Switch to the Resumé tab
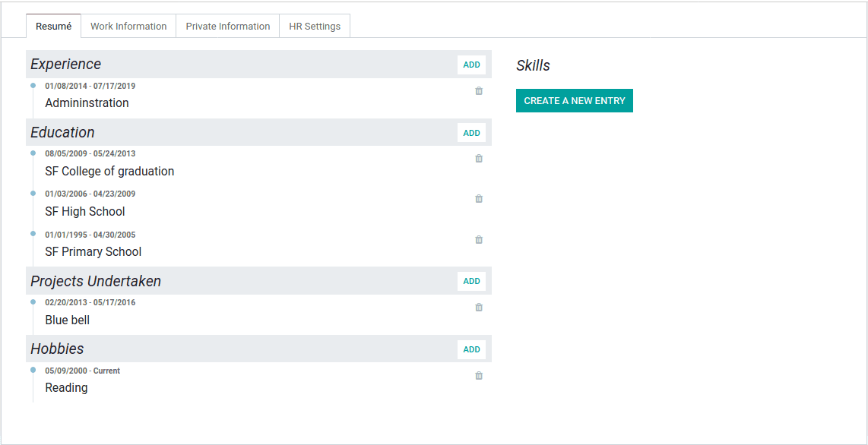868x445 pixels. coord(54,26)
